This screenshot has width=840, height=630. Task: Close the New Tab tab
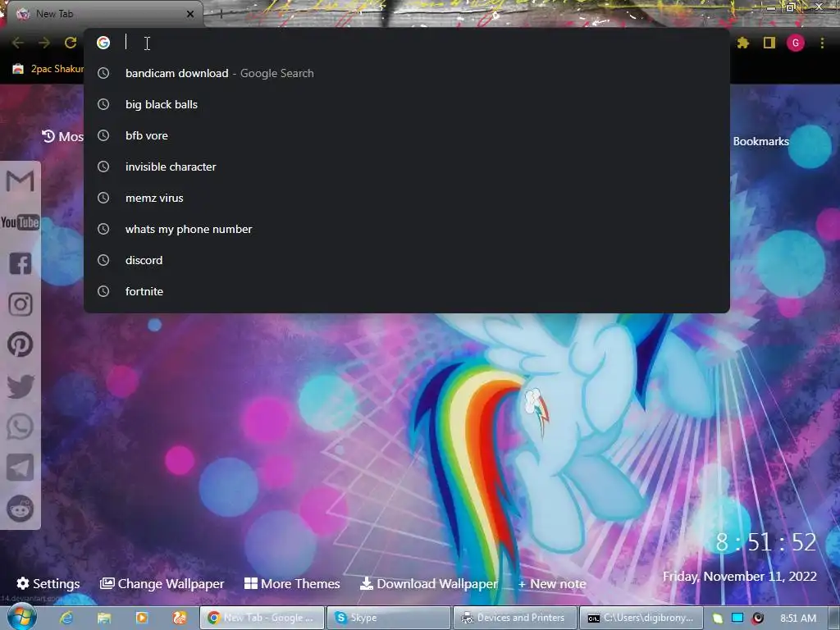190,14
